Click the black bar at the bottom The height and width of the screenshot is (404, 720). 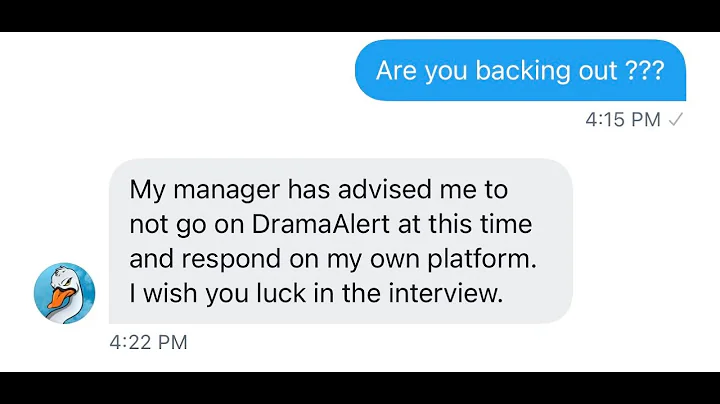click(360, 388)
